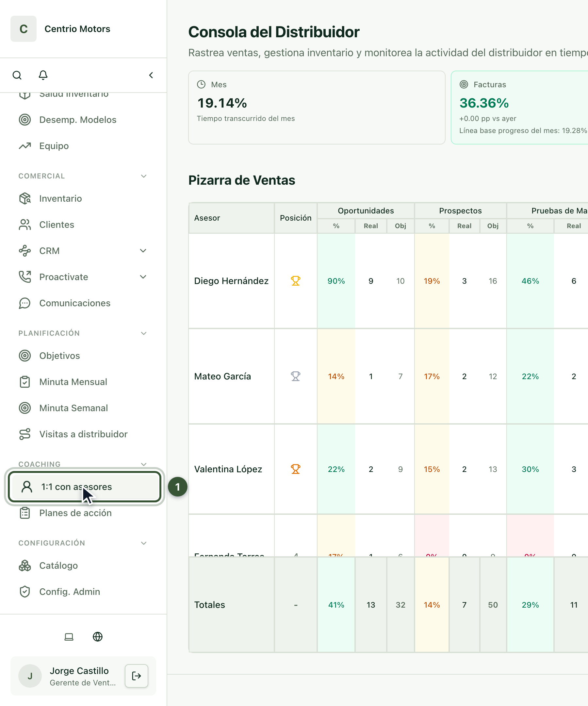Click the globe language icon
Screen dimensions: 588x706
click(98, 637)
